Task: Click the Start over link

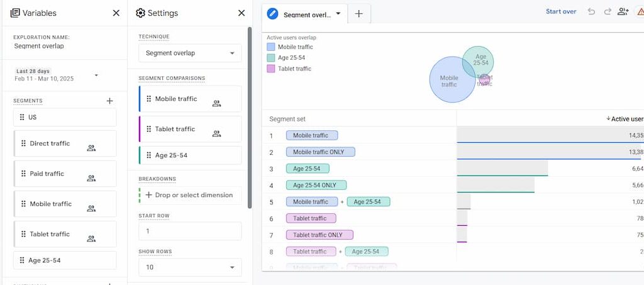Action: click(561, 11)
